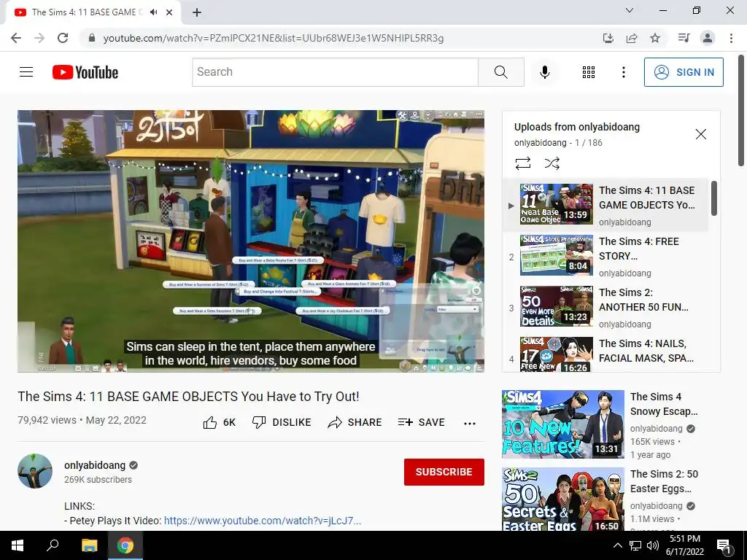The width and height of the screenshot is (747, 560).
Task: Open the YouTube hamburger guide menu
Action: point(26,72)
